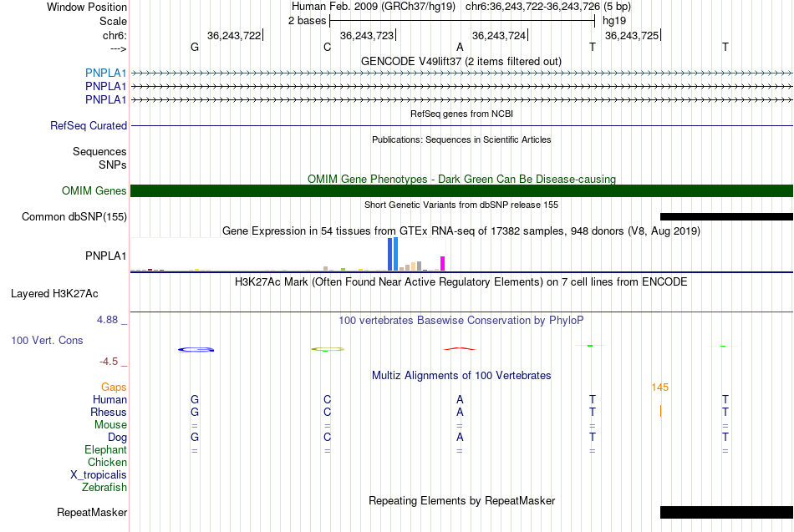The width and height of the screenshot is (794, 532).
Task: Click the -4.5 PhyloP lower limit
Action: point(109,362)
